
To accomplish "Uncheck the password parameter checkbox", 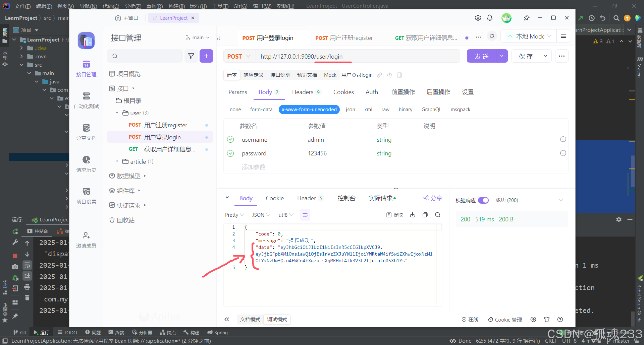I will click(230, 153).
